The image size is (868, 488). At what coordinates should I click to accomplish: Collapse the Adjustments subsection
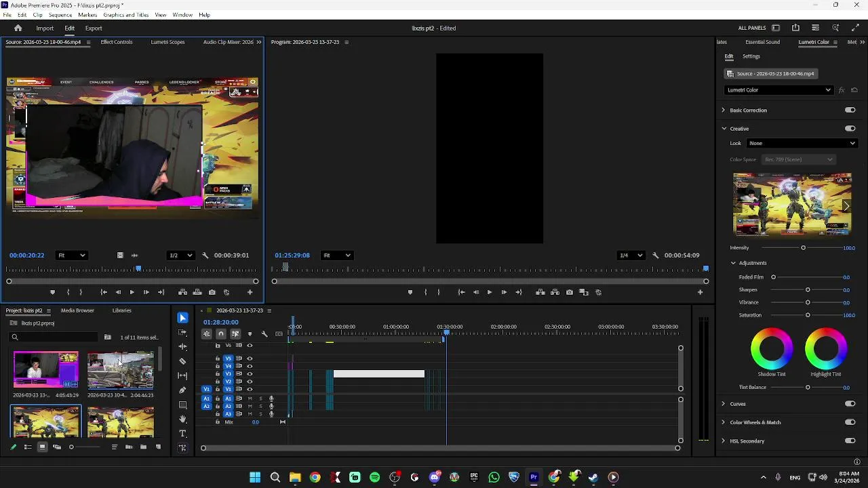point(733,263)
